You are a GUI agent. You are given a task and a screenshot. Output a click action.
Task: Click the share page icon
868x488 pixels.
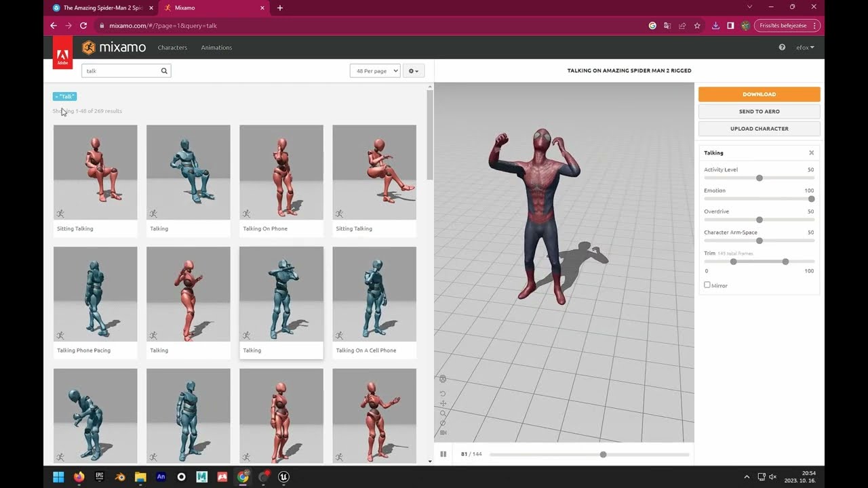(x=682, y=26)
